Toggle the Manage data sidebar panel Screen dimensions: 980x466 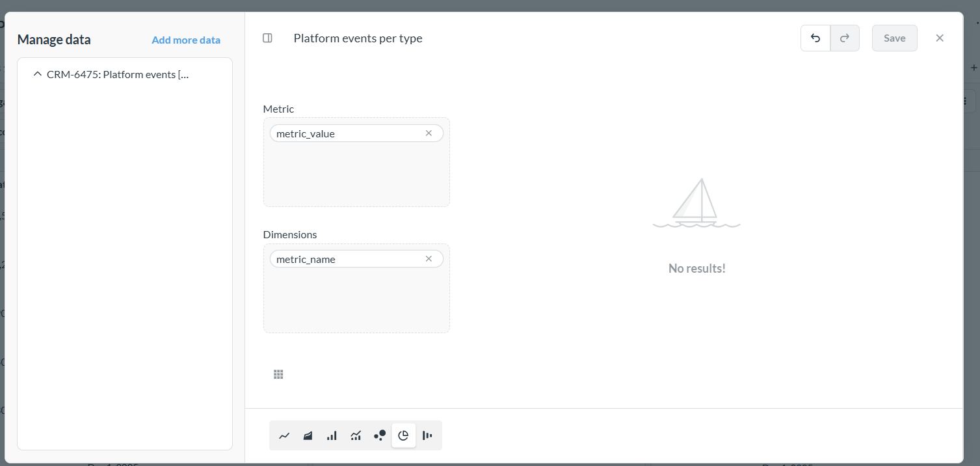tap(267, 38)
